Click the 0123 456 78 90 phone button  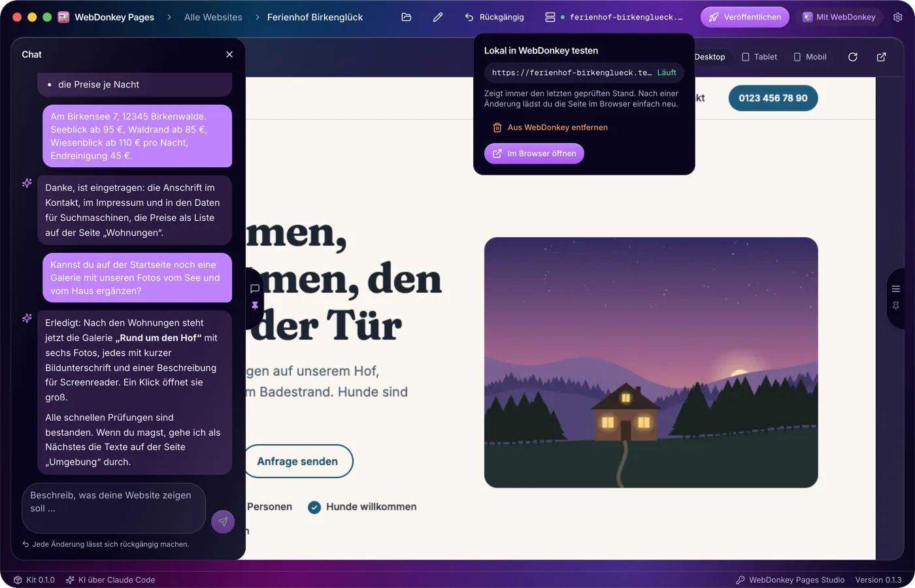(x=773, y=98)
